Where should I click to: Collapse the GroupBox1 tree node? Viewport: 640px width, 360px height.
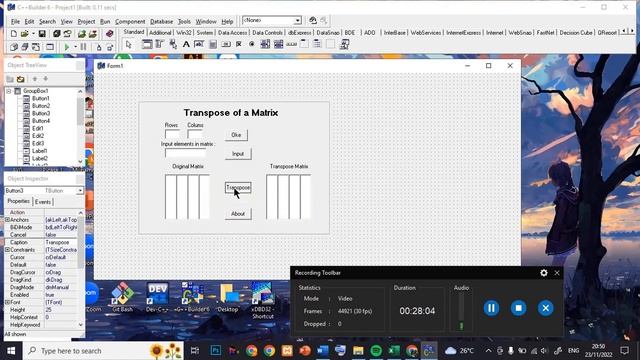click(9, 91)
